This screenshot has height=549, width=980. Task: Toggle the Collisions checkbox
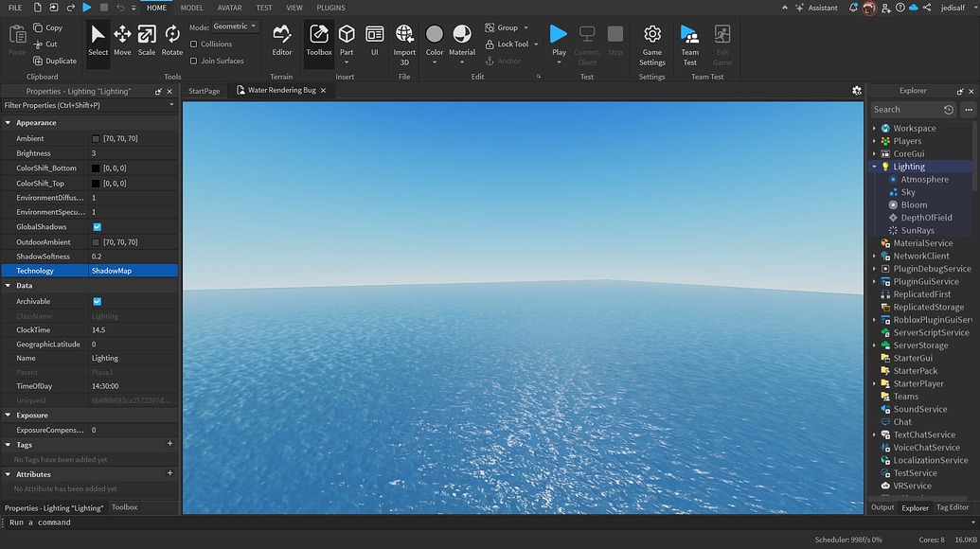point(194,44)
